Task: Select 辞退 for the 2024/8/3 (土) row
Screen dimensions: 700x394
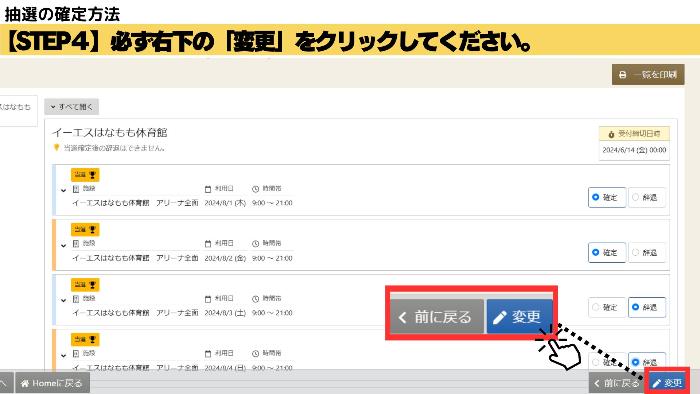Action: point(646,307)
